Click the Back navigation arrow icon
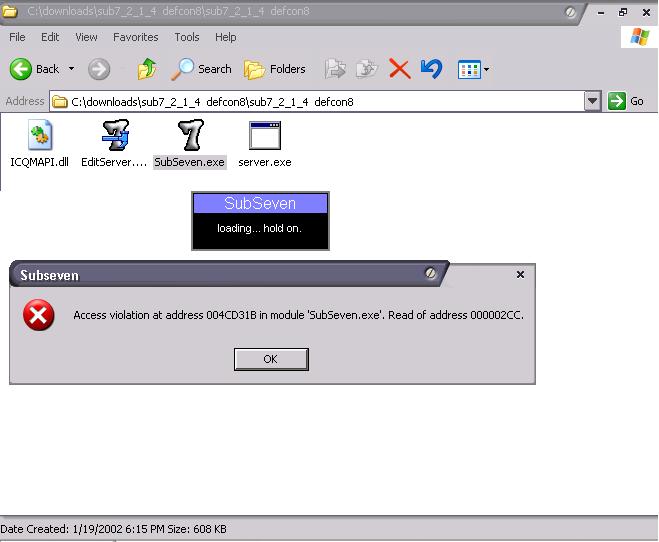Screen dimensions: 659x542 pos(21,69)
